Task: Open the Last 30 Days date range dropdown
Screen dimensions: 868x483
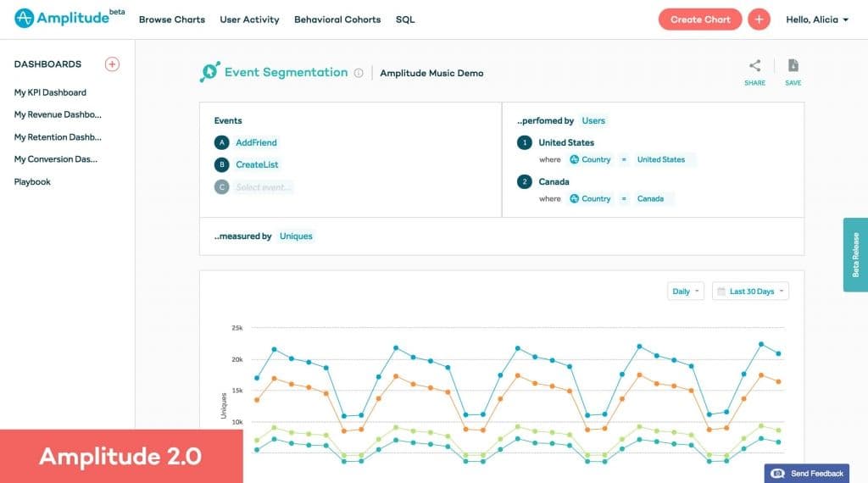Action: (750, 291)
